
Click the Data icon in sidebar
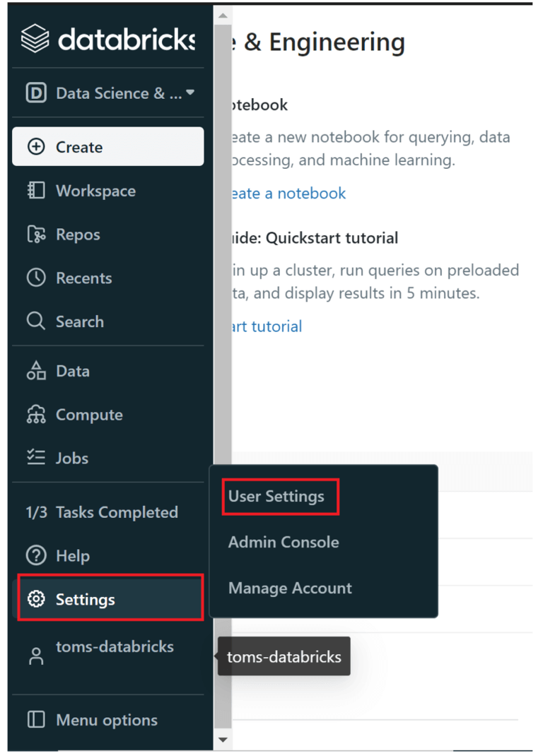[x=35, y=371]
